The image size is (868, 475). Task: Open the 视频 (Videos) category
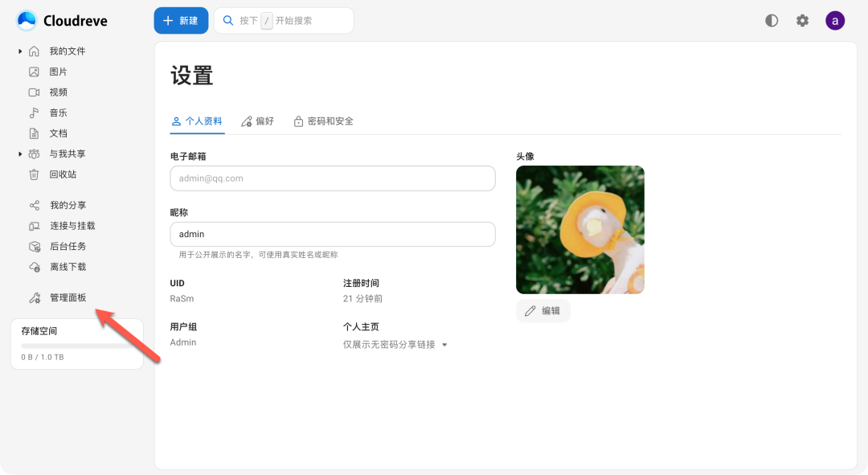tap(58, 92)
